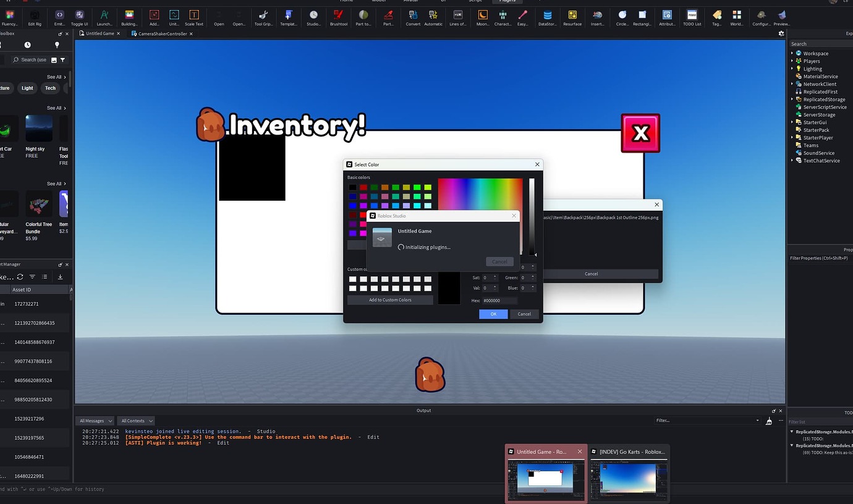Click the Toolbox filter funnel icon
853x504 pixels.
point(62,60)
